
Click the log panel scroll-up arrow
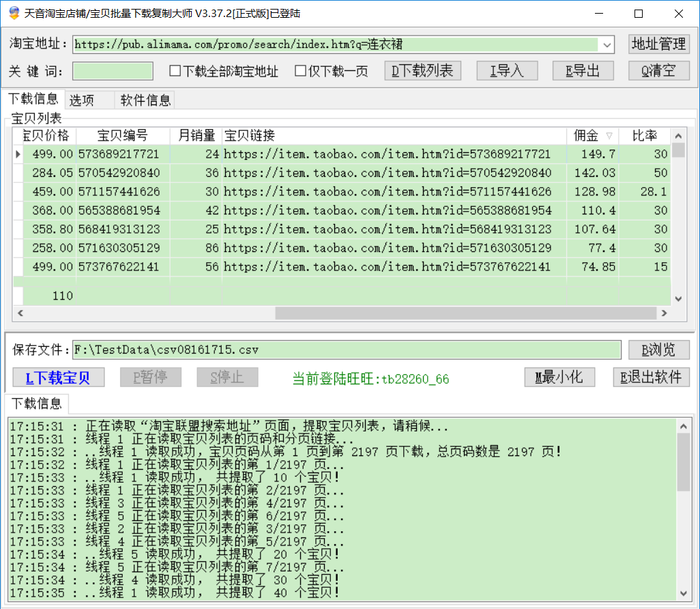tap(683, 426)
